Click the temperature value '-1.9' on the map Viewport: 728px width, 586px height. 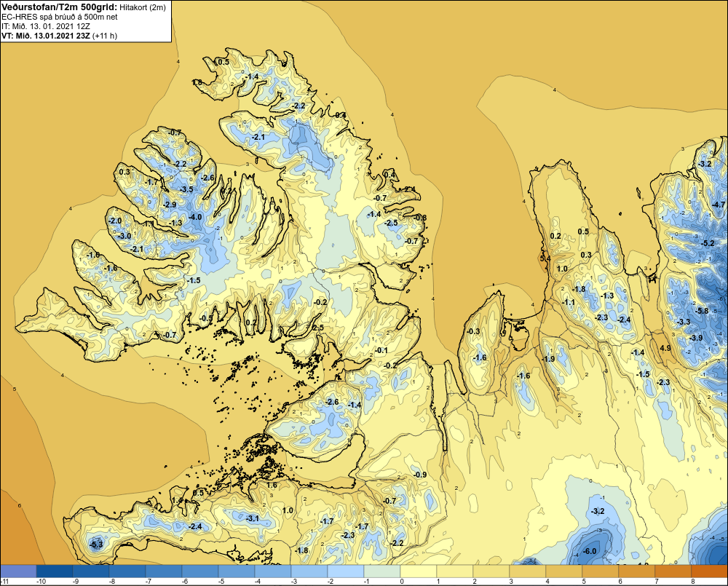coord(547,359)
